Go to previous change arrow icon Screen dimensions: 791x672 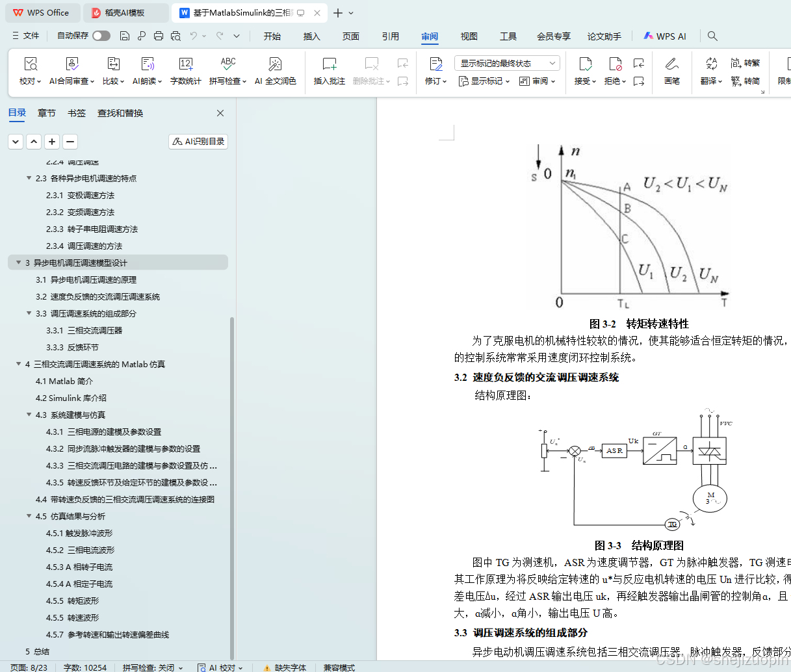(639, 63)
